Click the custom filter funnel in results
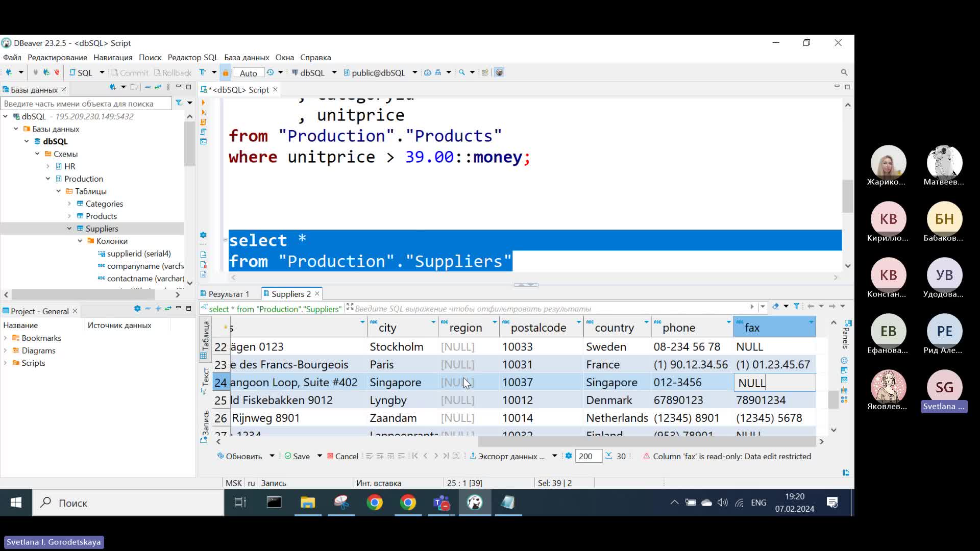 [796, 306]
